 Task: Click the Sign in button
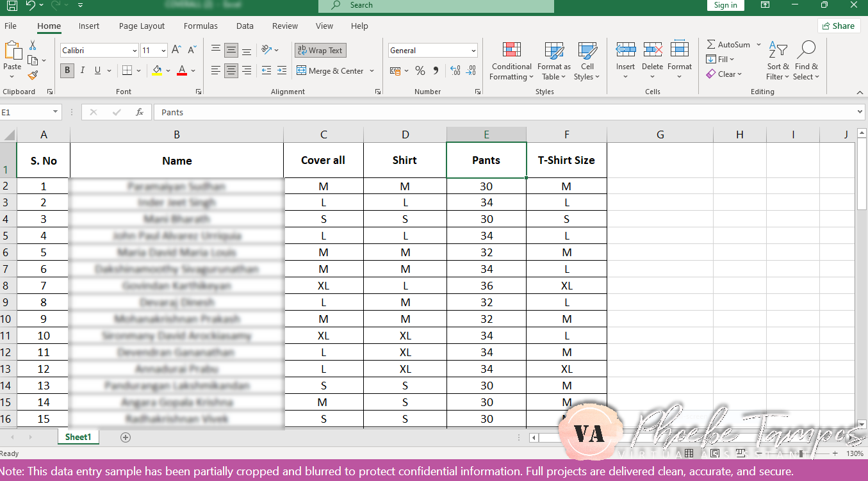pos(725,5)
